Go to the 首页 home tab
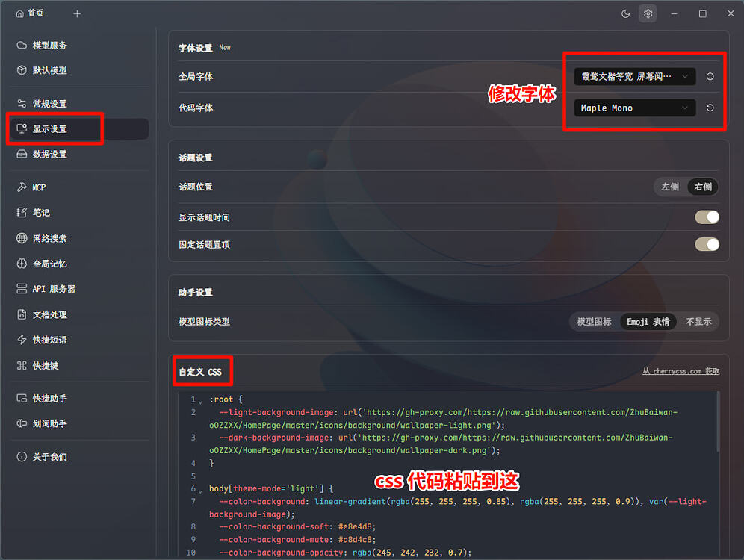Image resolution: width=744 pixels, height=560 pixels. click(30, 13)
